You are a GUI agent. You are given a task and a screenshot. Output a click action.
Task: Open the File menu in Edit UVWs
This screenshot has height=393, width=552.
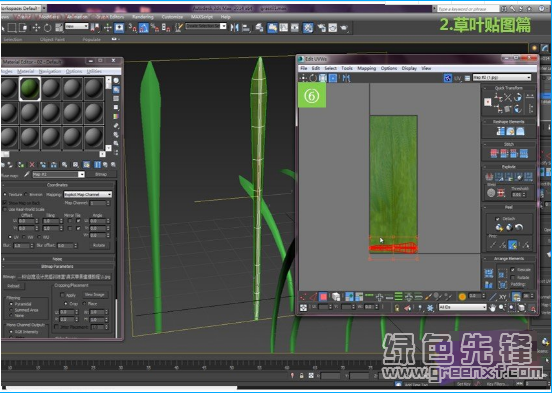click(x=304, y=68)
